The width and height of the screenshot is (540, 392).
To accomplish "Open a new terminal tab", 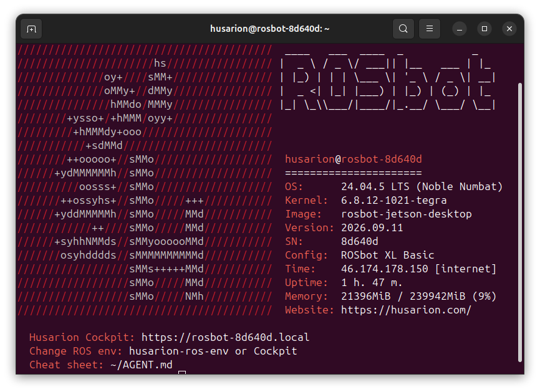I will (31, 29).
